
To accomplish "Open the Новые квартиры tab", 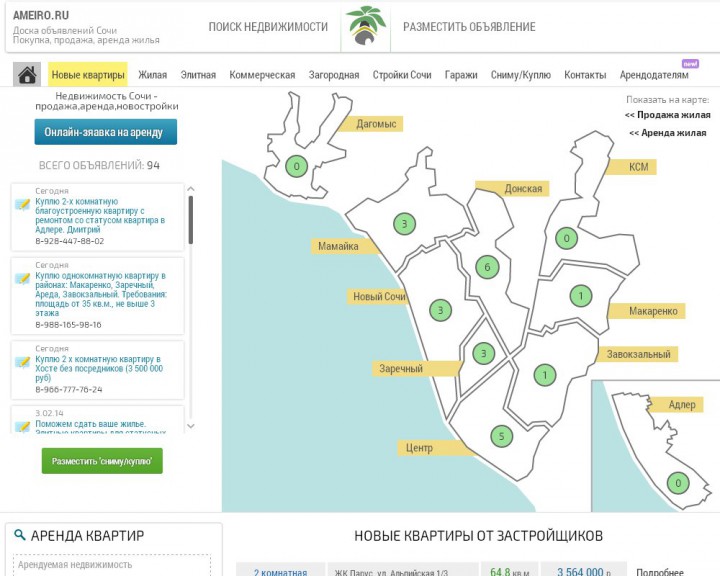I will [88, 75].
